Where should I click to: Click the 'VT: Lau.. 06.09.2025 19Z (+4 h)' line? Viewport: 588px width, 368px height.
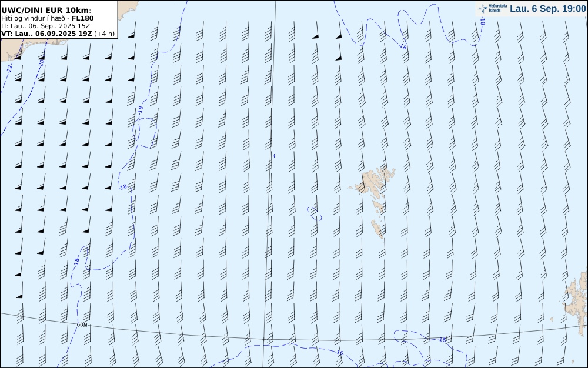tap(58, 34)
